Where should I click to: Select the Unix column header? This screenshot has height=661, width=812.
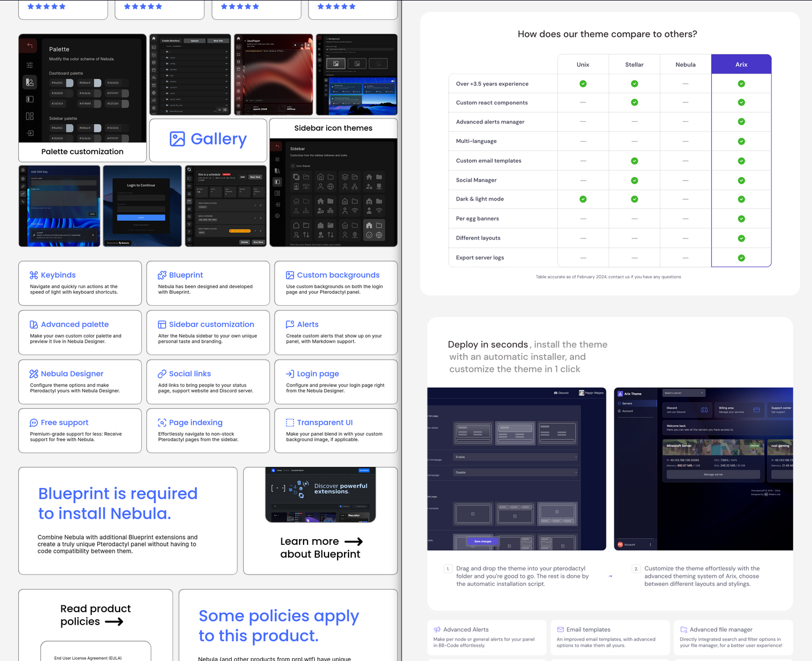583,64
